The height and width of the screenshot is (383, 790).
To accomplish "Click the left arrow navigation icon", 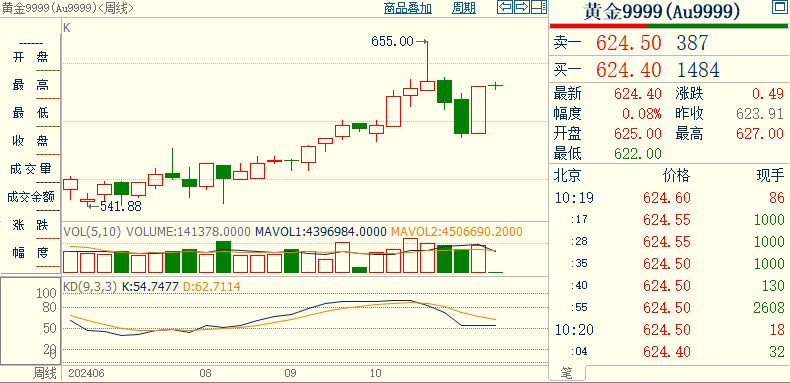I will point(505,7).
